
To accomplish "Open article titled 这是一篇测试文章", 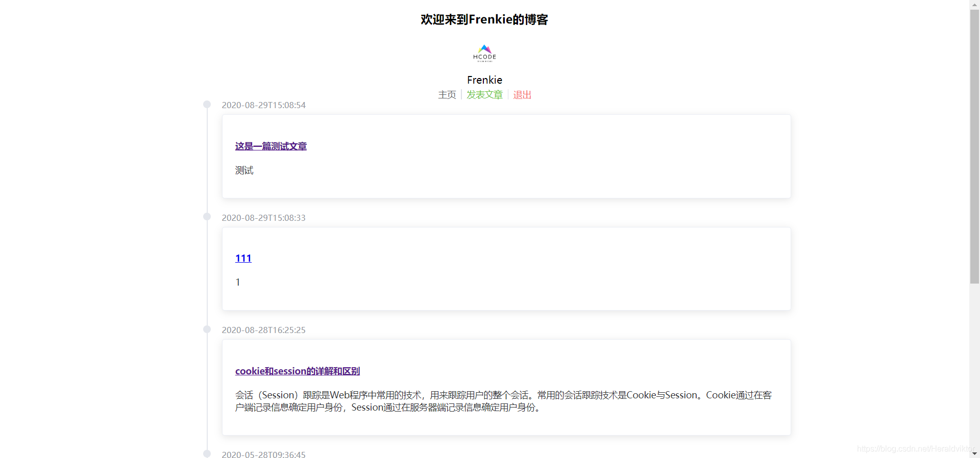I will 271,146.
